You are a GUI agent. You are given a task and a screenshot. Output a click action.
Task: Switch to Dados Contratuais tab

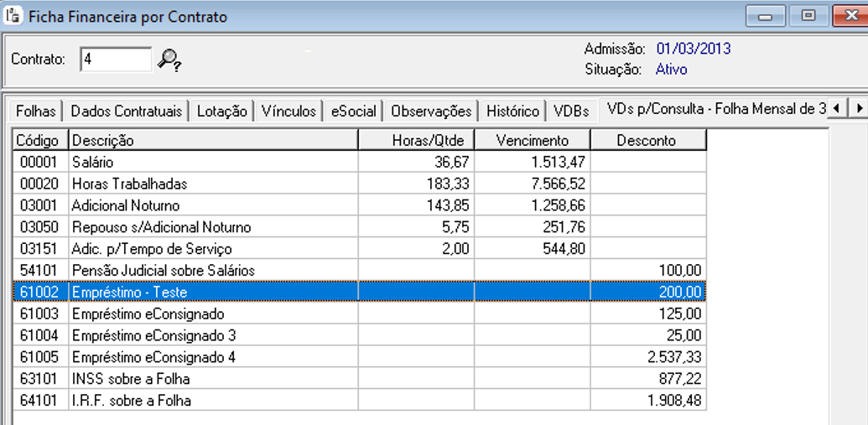127,111
